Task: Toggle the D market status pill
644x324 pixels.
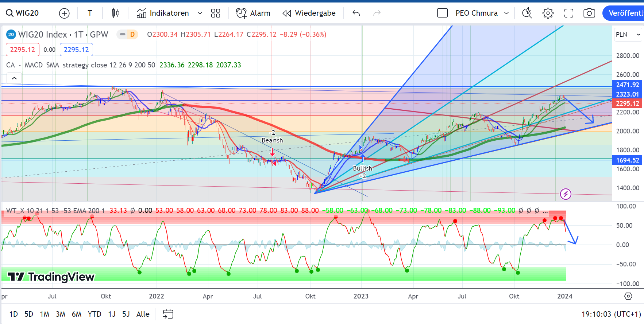Action: pos(128,35)
